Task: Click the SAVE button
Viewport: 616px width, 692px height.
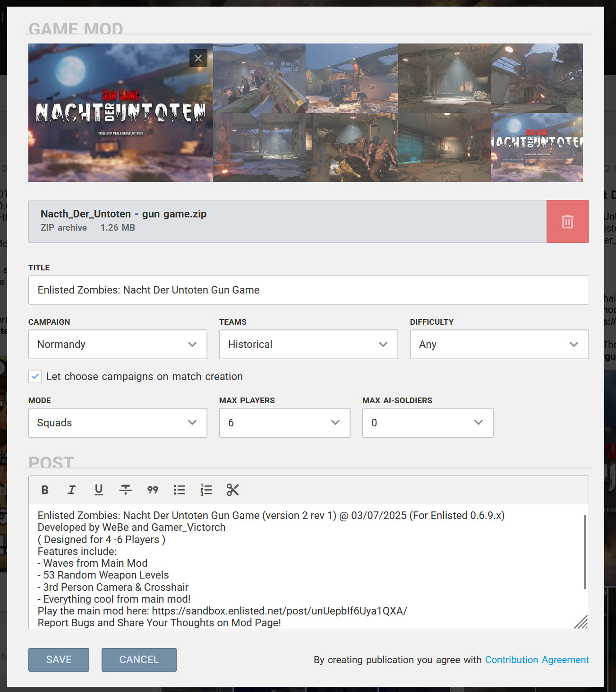Action: [59, 660]
